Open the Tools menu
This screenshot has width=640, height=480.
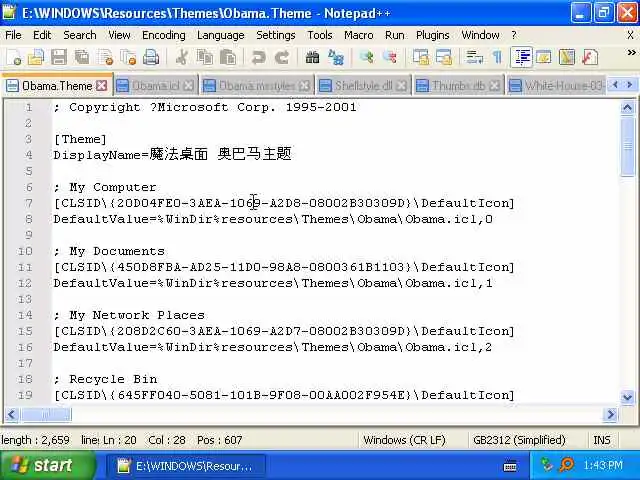[x=320, y=35]
